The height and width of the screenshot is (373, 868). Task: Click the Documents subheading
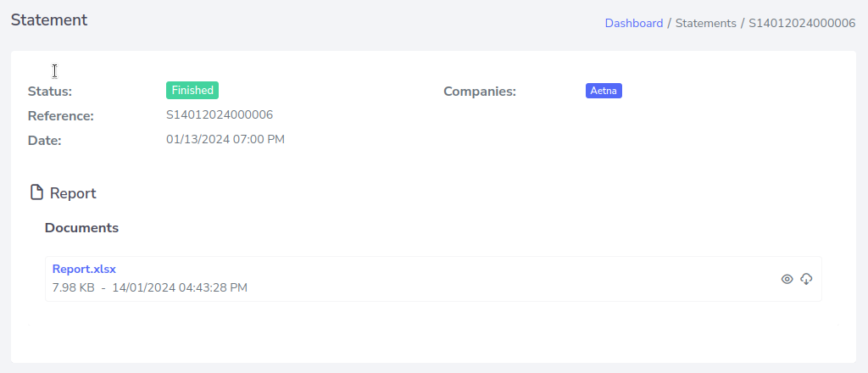(81, 228)
